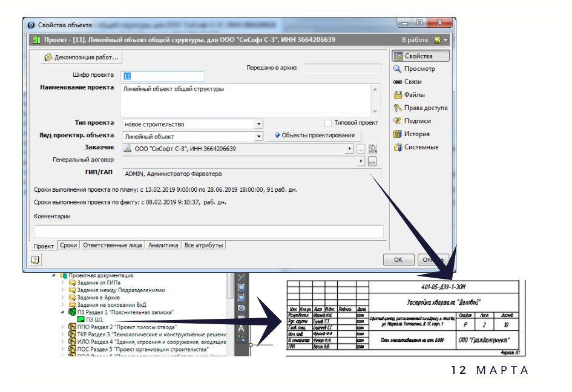
Task: Select ПОС Раздел 5 in tree
Action: click(143, 349)
